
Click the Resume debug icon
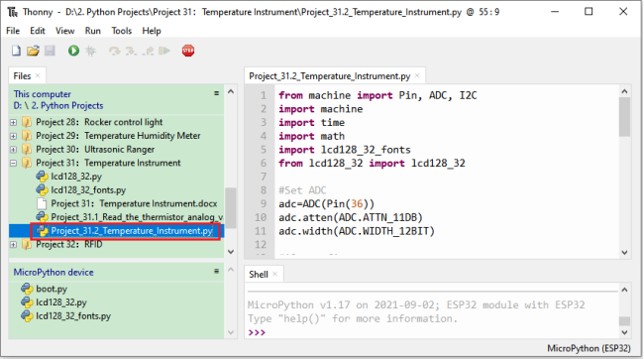164,51
